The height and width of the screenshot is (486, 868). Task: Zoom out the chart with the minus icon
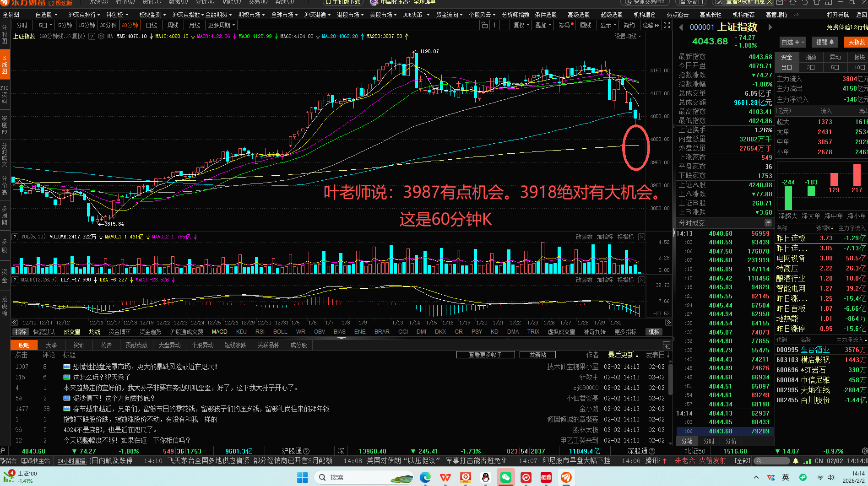tap(505, 25)
